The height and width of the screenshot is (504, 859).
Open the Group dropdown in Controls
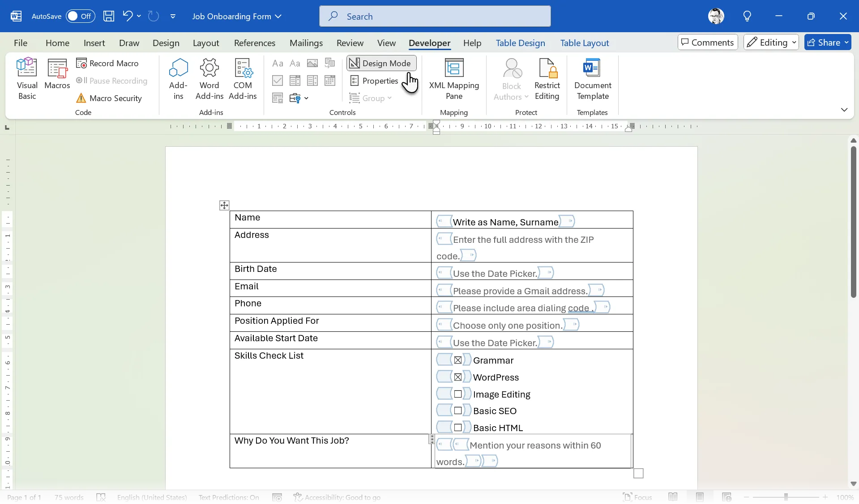click(x=389, y=98)
